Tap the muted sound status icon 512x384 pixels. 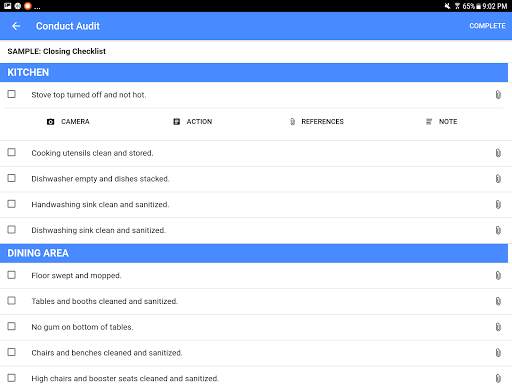447,6
